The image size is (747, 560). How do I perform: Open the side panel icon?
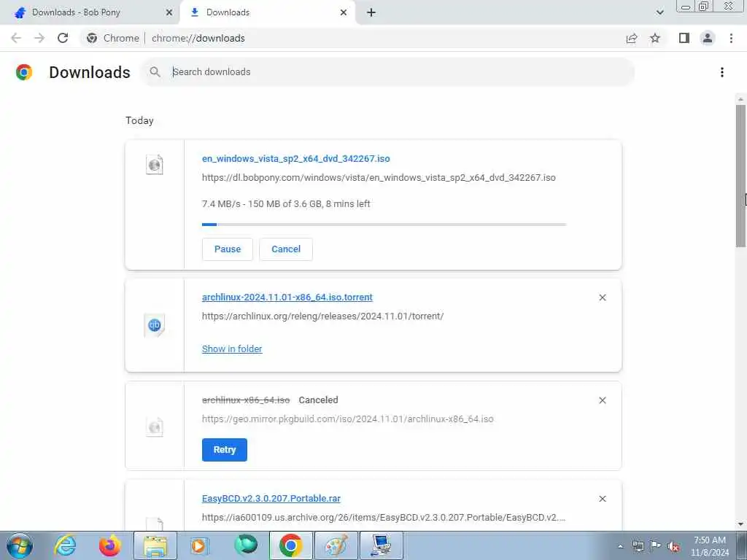(684, 38)
